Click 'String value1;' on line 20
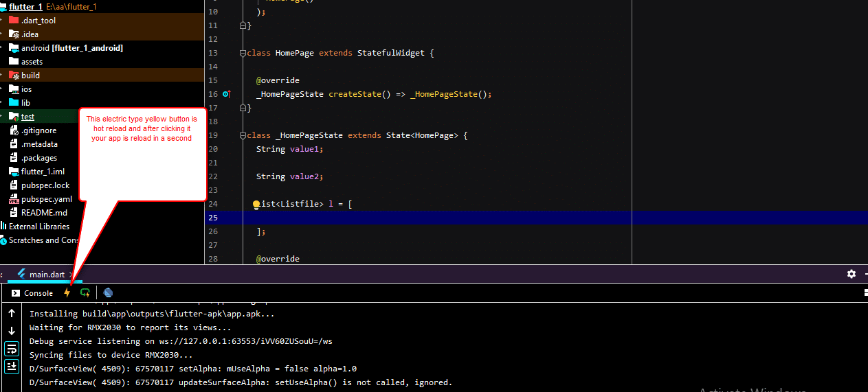The height and width of the screenshot is (392, 868). click(x=289, y=149)
